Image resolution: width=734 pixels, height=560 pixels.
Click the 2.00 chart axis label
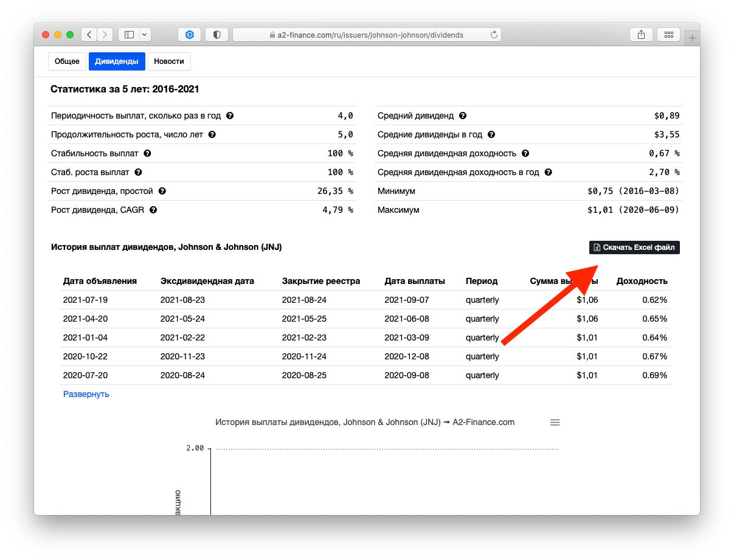tap(195, 448)
